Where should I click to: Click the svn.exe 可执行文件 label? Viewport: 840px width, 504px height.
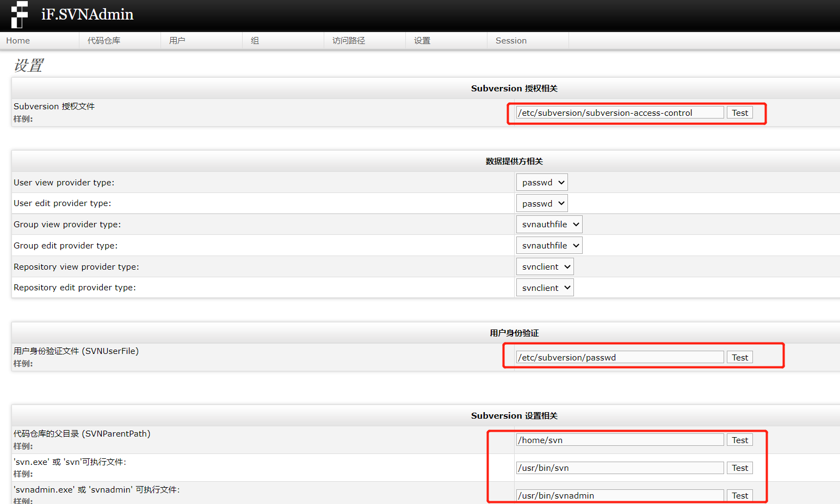70,462
